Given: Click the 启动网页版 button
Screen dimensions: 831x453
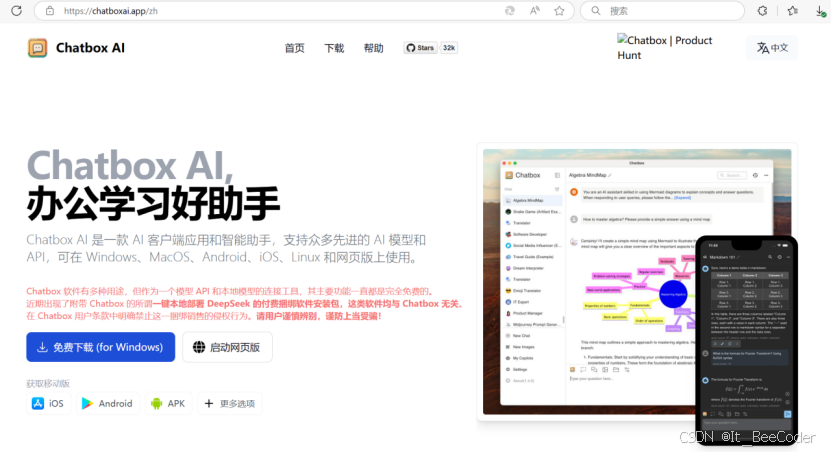Looking at the screenshot, I should [227, 347].
